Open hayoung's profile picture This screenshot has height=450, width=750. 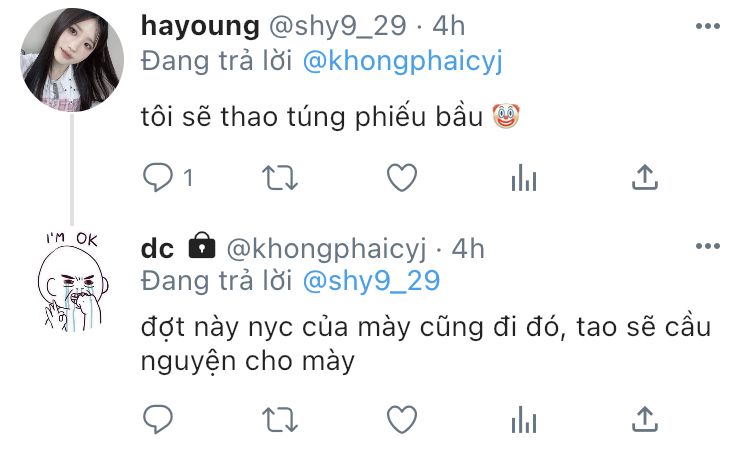72,60
